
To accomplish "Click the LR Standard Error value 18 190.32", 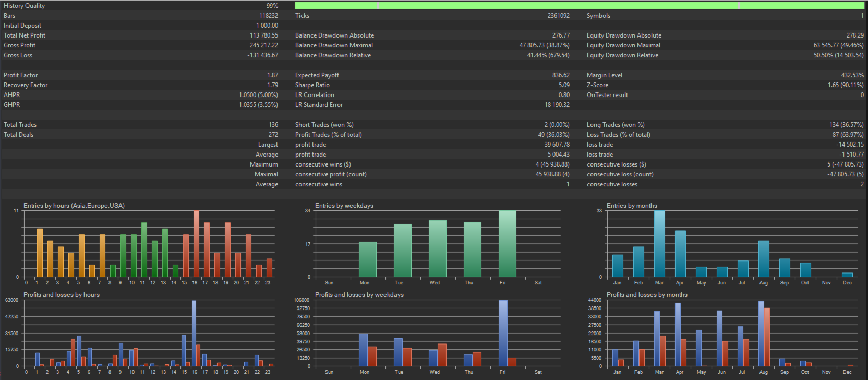I will click(557, 105).
